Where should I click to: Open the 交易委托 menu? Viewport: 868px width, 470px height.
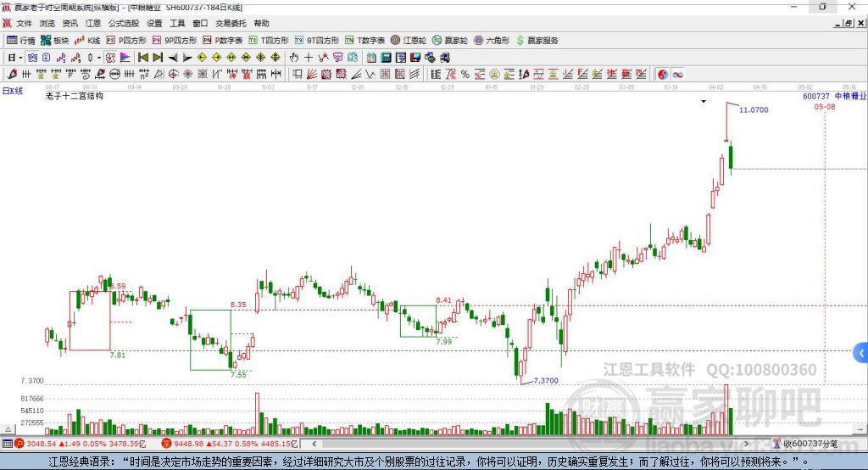(x=231, y=23)
